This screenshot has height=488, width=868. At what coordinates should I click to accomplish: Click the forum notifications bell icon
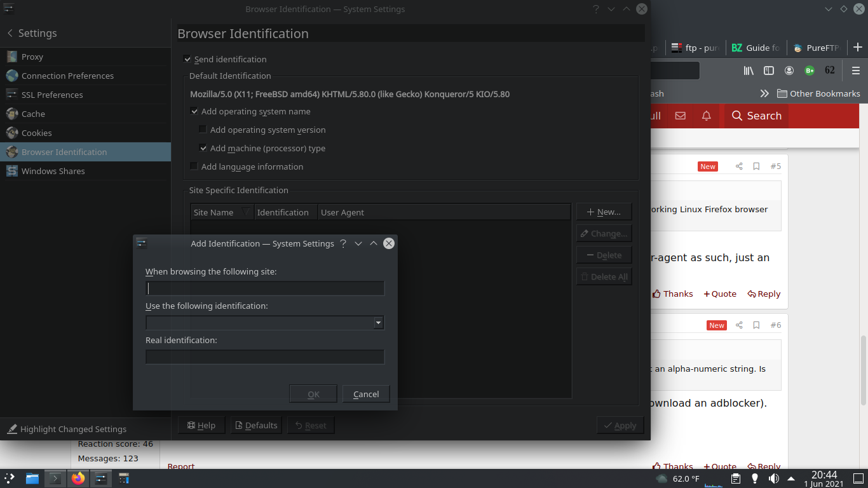[x=707, y=116]
